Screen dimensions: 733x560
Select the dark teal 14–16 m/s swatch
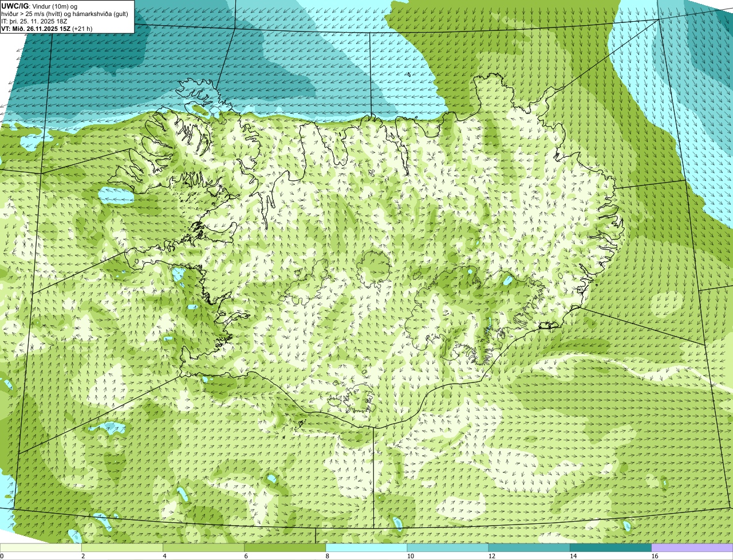pyautogui.click(x=610, y=548)
